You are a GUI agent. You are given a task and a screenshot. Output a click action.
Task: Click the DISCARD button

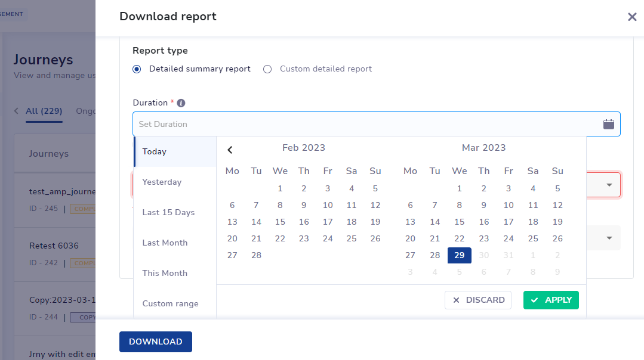[478, 300]
